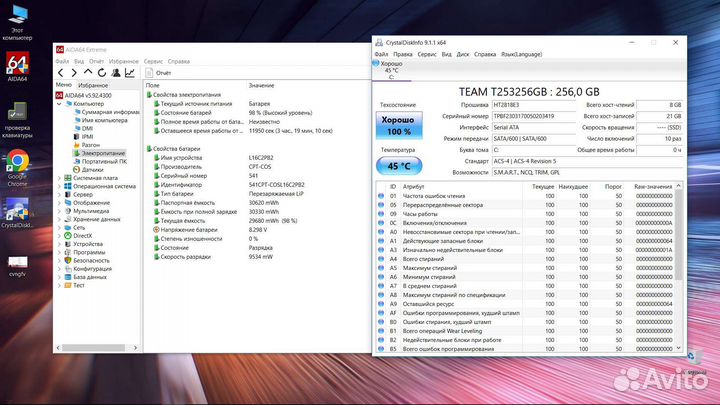Image resolution: width=720 pixels, height=405 pixels.
Task: Click the AIDA64 Back navigation arrow
Action: point(61,73)
